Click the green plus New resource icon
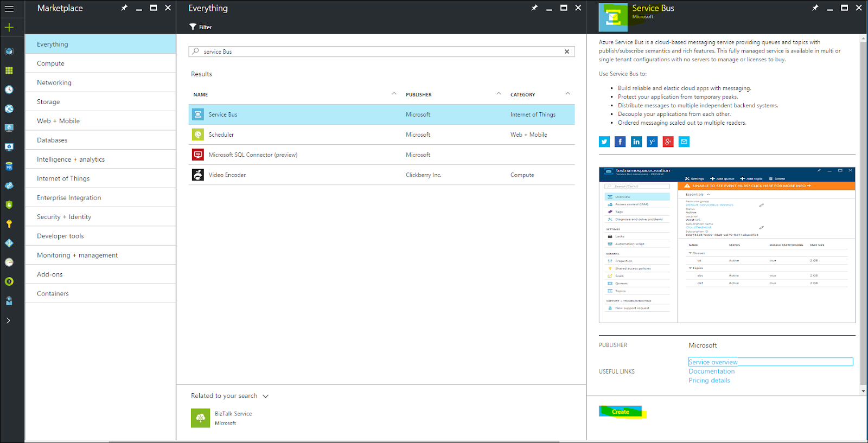This screenshot has height=443, width=868. tap(9, 28)
